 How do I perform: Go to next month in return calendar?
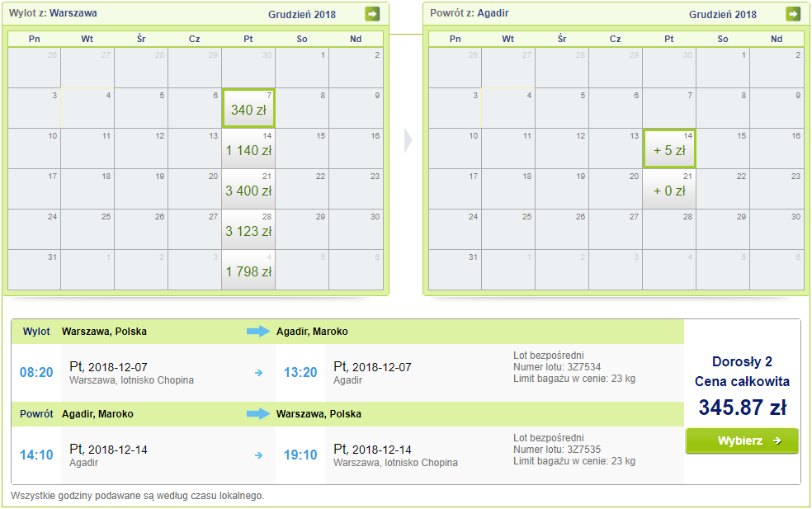pos(793,14)
